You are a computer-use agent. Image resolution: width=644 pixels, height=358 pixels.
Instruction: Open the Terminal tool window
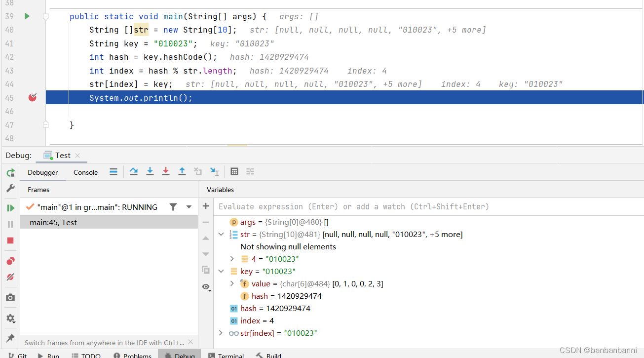pos(226,356)
